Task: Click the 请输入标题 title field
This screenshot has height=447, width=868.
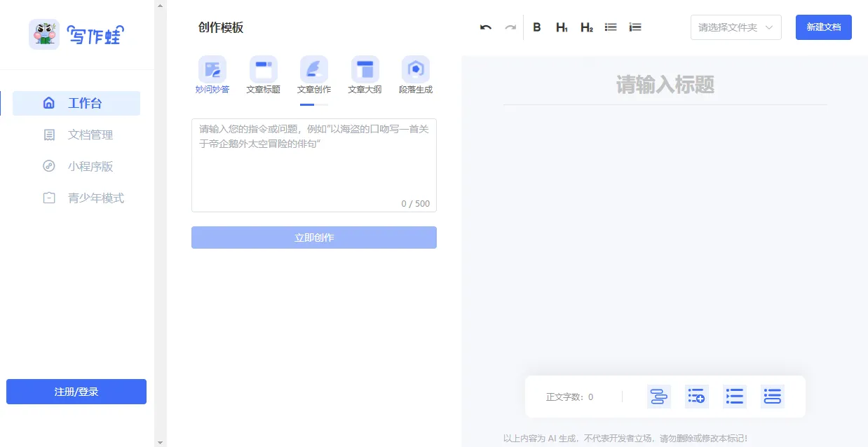Action: pos(665,85)
